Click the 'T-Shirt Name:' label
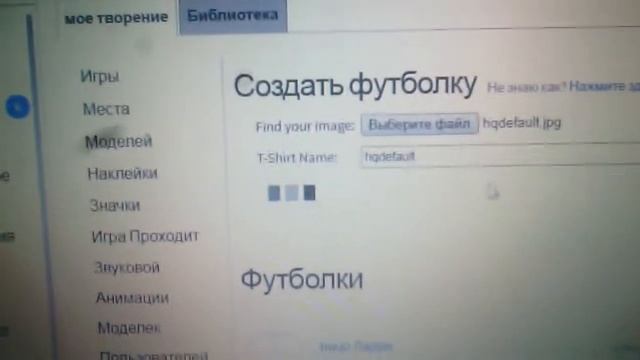The image size is (640, 360). [297, 158]
